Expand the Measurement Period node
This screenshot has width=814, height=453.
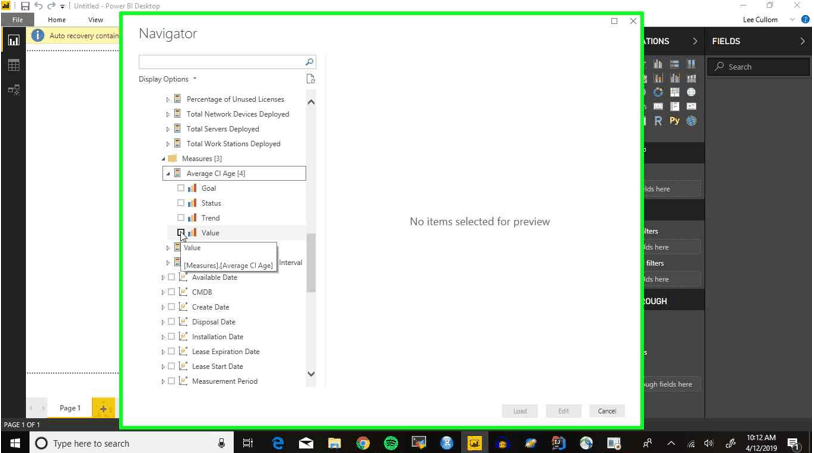click(163, 381)
